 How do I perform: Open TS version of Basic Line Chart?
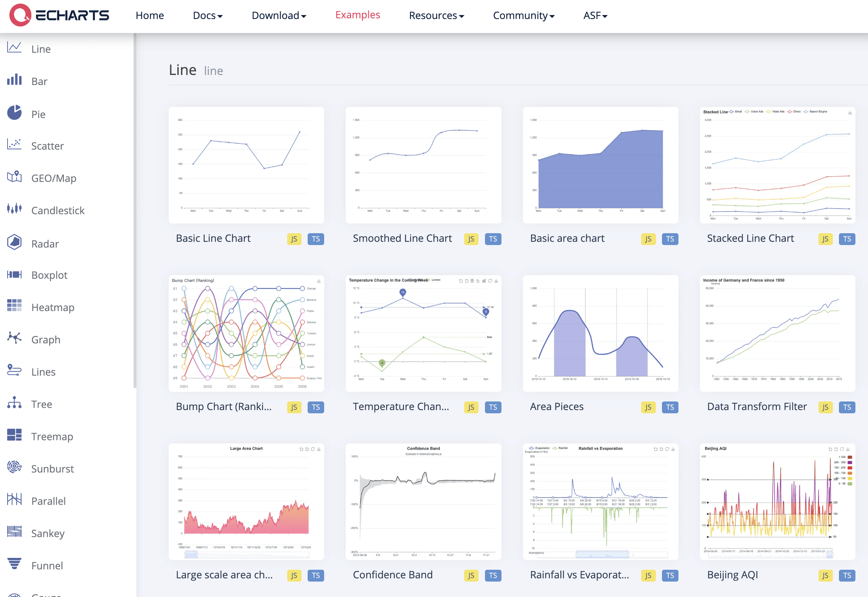pos(316,239)
